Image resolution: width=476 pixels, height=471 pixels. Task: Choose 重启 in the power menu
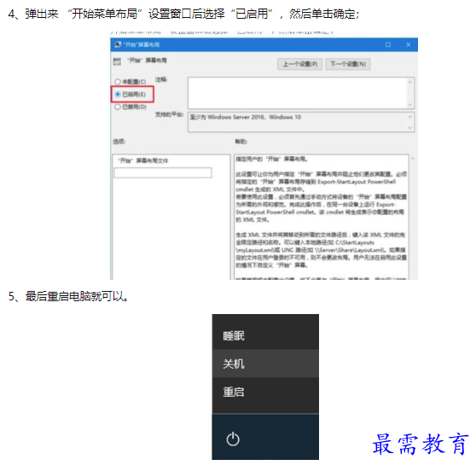(x=265, y=392)
